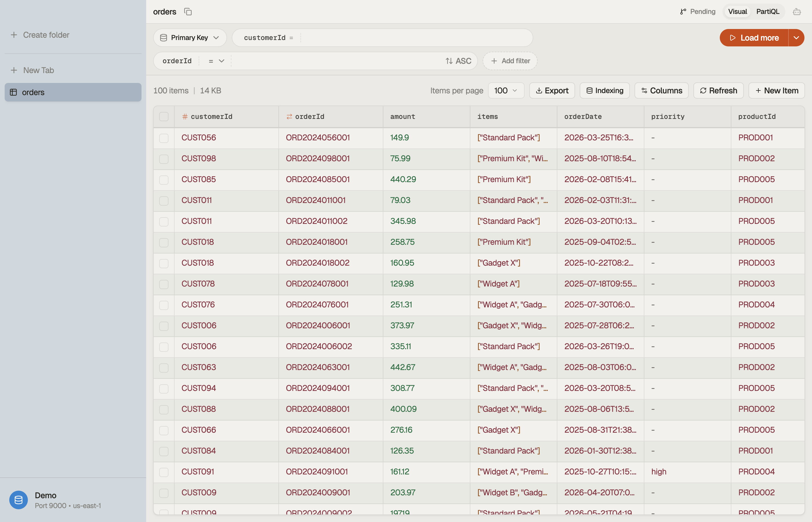Click the plus icon beside Create folder
The height and width of the screenshot is (522, 812).
click(x=14, y=35)
